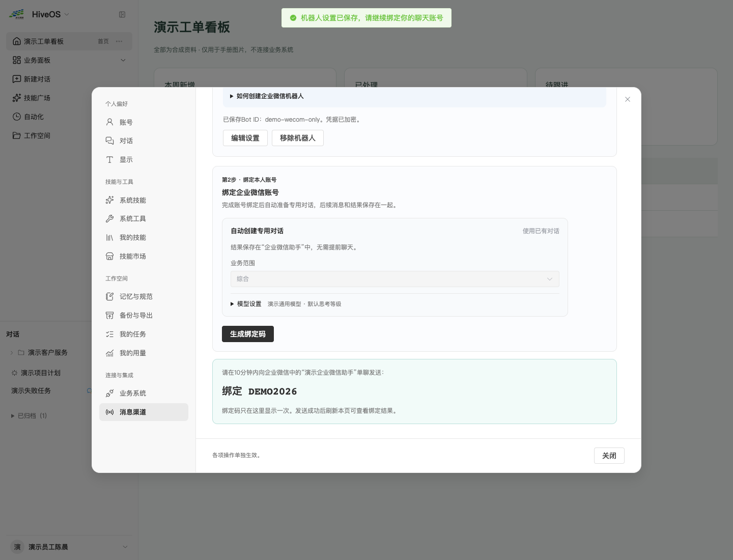Click the 我的用量 chart icon
This screenshot has width=733, height=560.
pyautogui.click(x=109, y=353)
